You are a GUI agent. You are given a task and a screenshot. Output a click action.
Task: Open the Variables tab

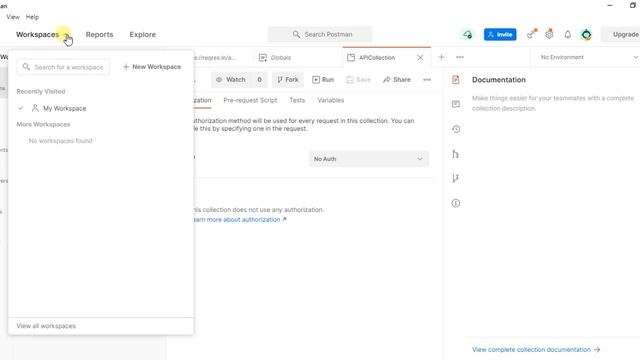(331, 100)
